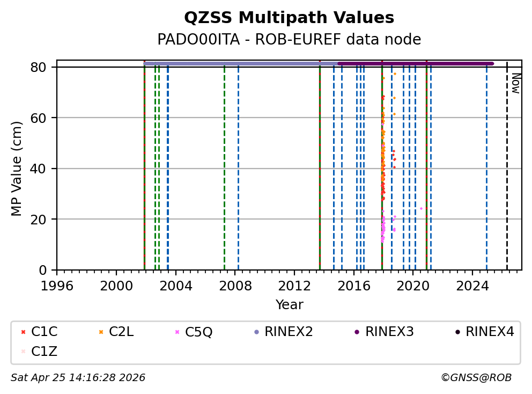Click the C2L orange legend marker
The height and width of the screenshot is (394, 532).
100,332
